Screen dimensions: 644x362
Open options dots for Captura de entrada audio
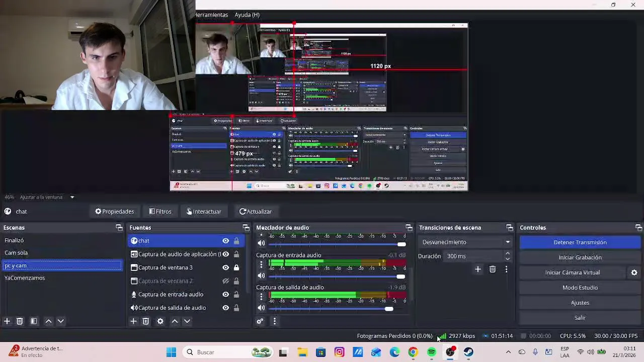tap(261, 265)
